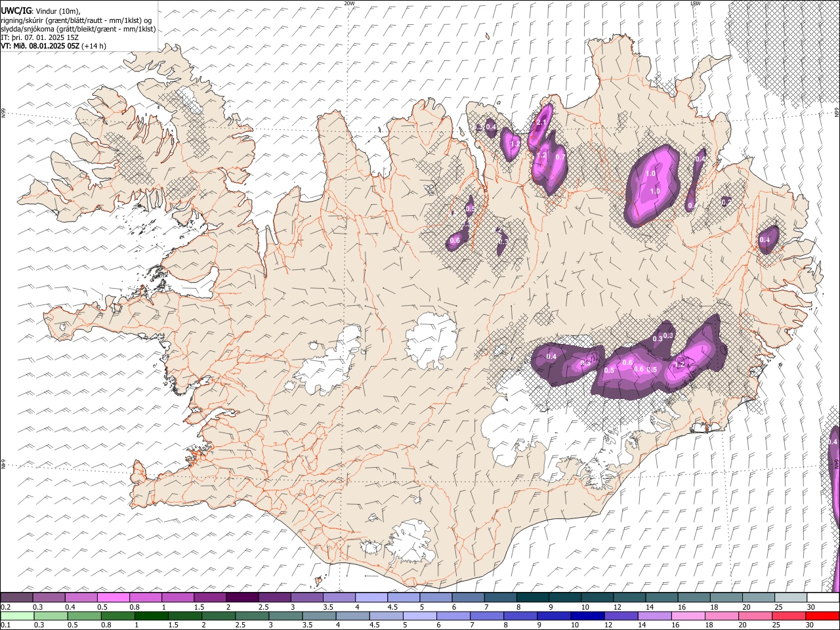Screen dimensions: 840x630
Task: Select the 'rigning/skúrir' description line
Action: pyautogui.click(x=75, y=20)
